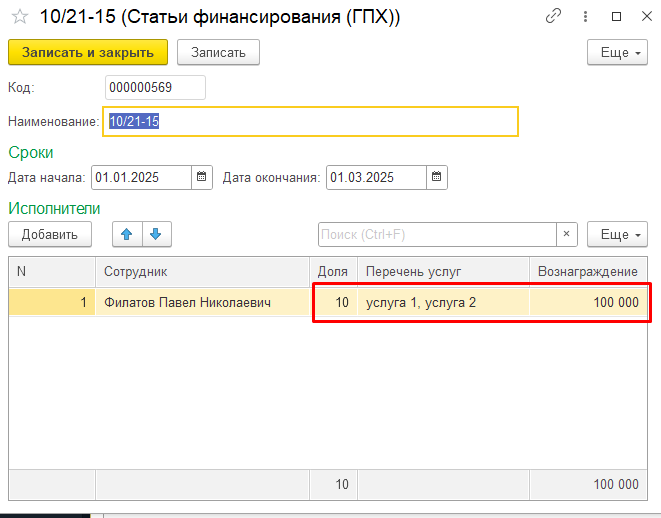Select employee Филатов Павел Николаевич

point(202,302)
